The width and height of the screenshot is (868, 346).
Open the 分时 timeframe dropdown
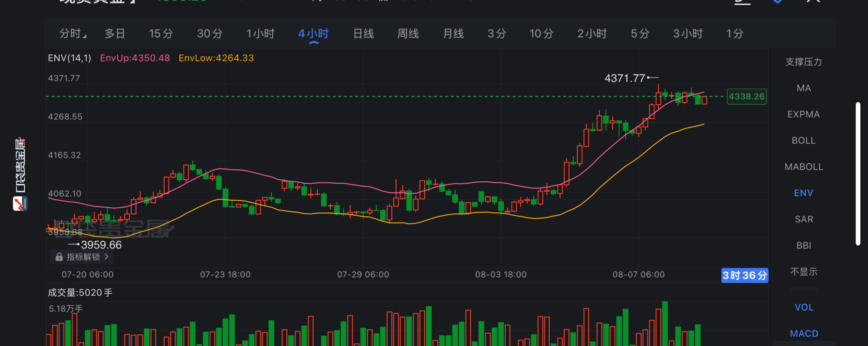(x=72, y=34)
